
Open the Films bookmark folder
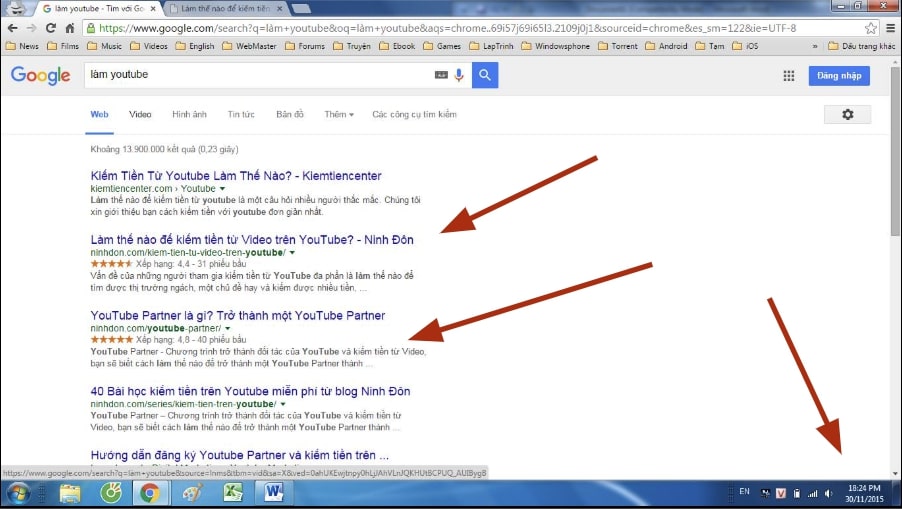63,46
